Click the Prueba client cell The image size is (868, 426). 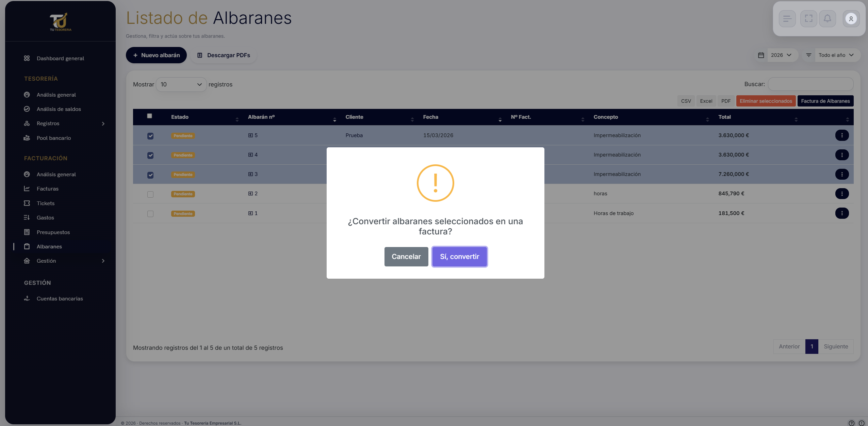coord(354,135)
